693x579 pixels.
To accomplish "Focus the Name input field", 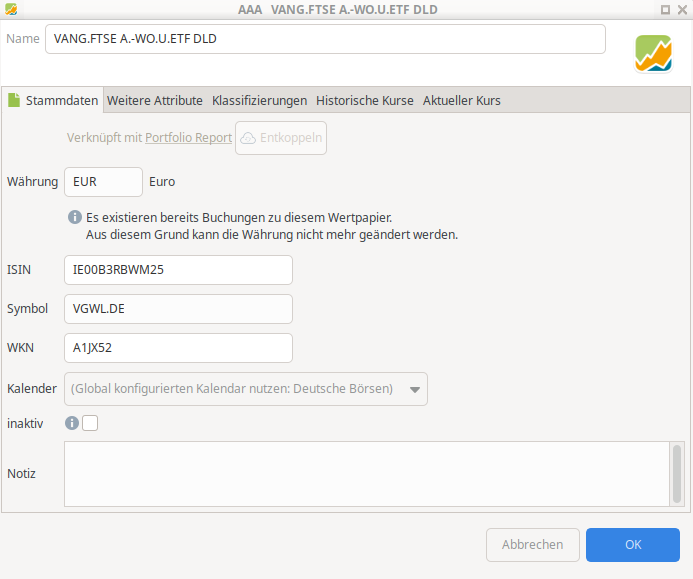I will point(325,39).
